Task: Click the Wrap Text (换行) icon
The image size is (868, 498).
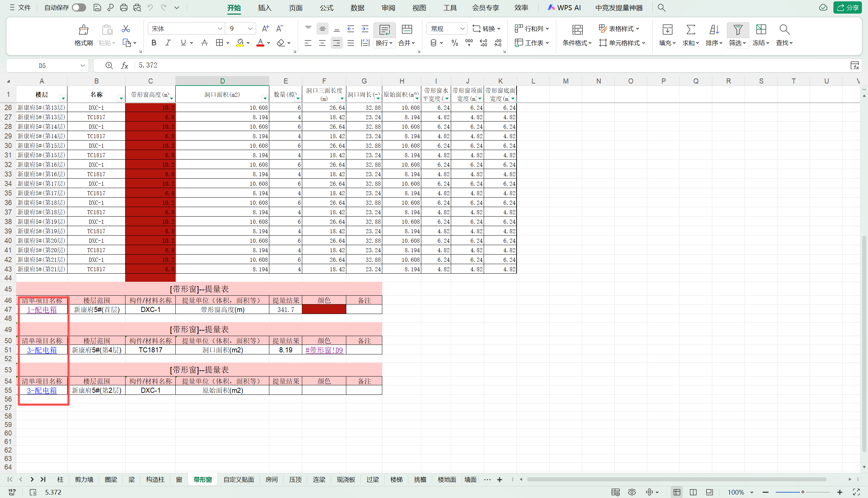Action: tap(384, 30)
